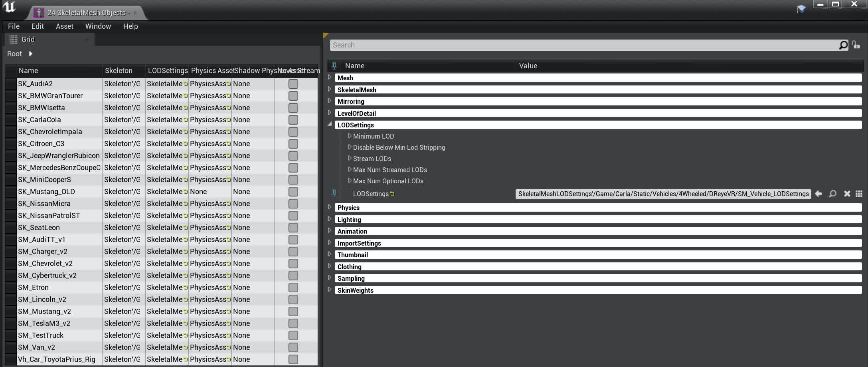Collapse the LODSettings category
The width and height of the screenshot is (868, 367).
330,125
